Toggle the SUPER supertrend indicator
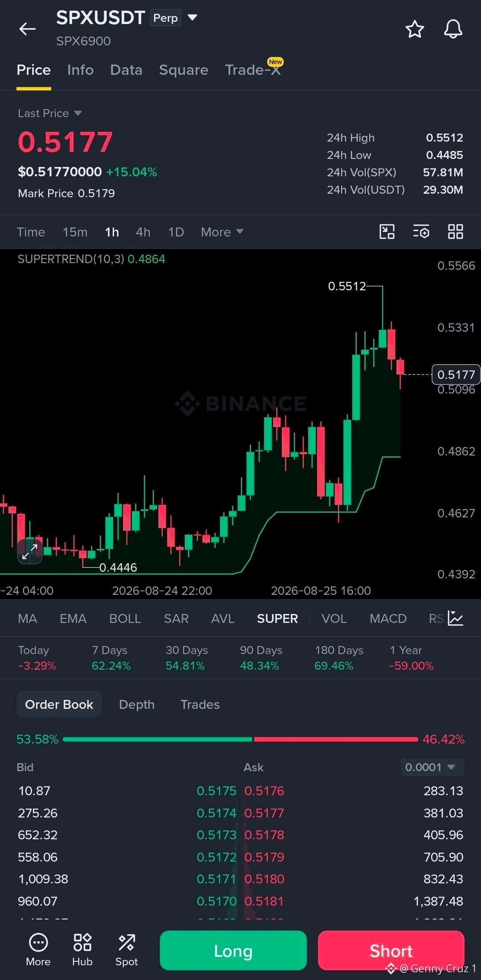 point(277,618)
